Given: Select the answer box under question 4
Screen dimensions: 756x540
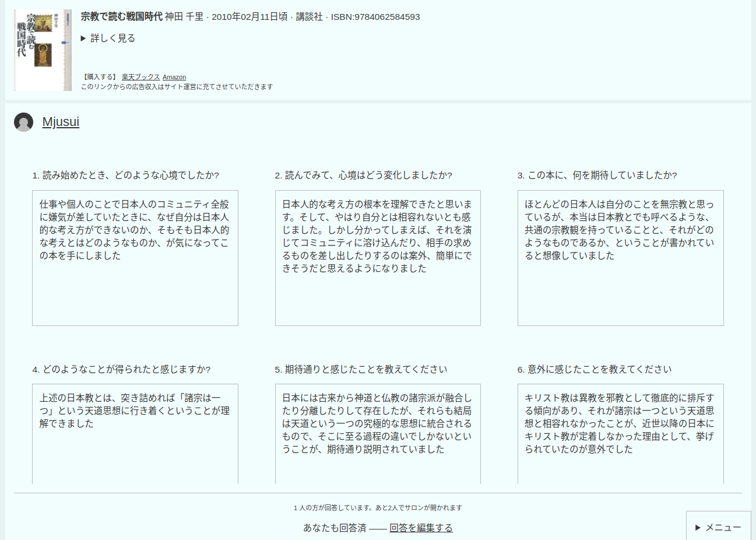Looking at the screenshot, I should click(x=135, y=434).
